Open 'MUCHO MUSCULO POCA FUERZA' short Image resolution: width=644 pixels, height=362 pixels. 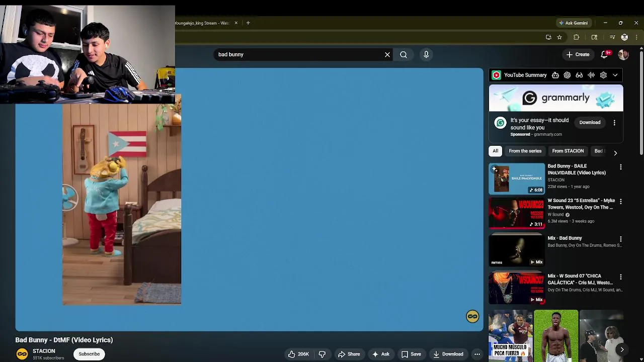click(510, 336)
